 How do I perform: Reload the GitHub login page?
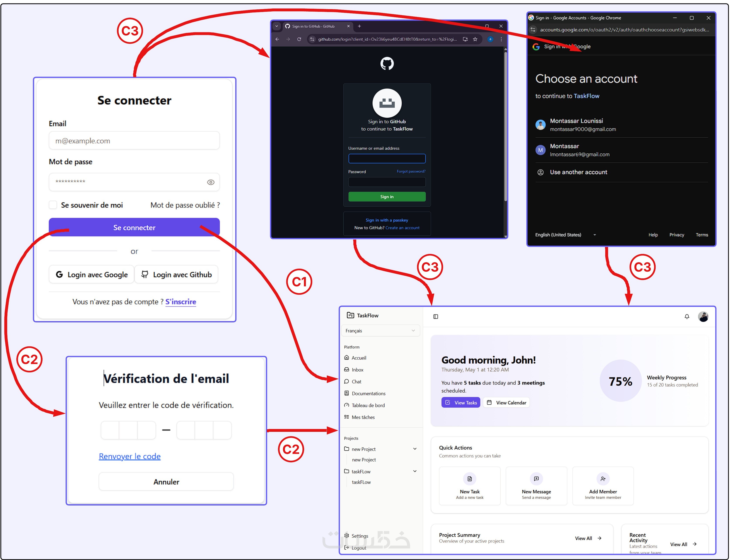pyautogui.click(x=299, y=39)
